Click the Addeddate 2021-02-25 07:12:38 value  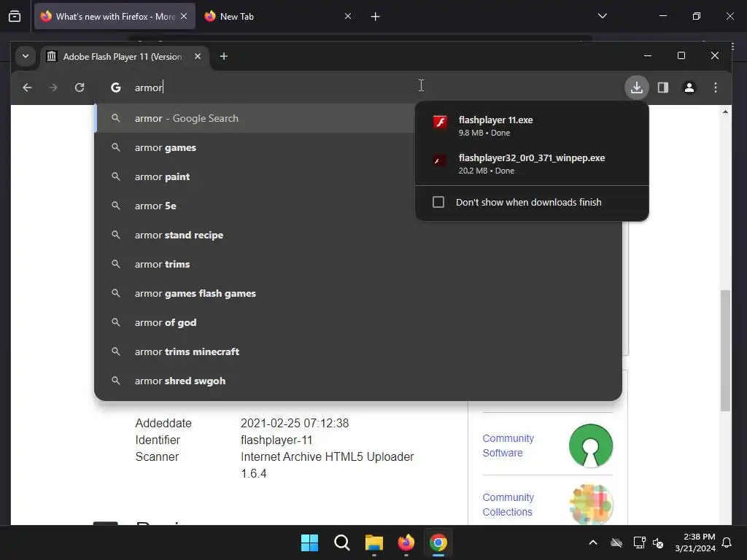pos(295,423)
